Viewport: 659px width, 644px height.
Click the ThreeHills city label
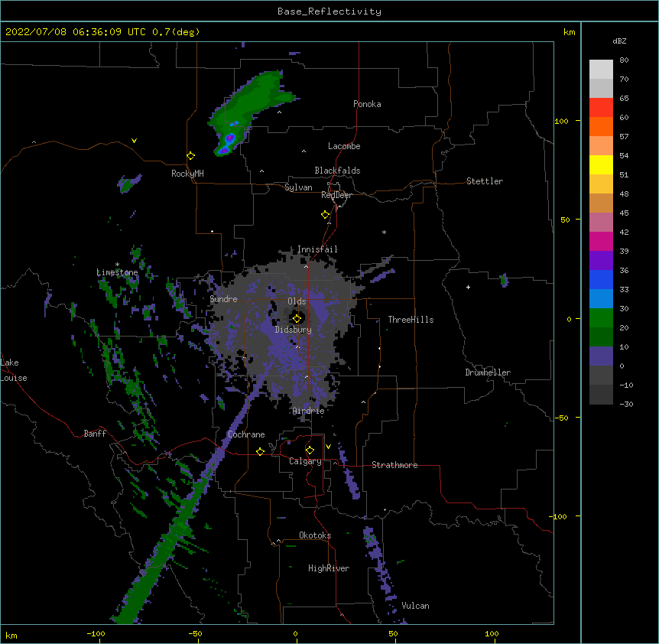coord(411,320)
